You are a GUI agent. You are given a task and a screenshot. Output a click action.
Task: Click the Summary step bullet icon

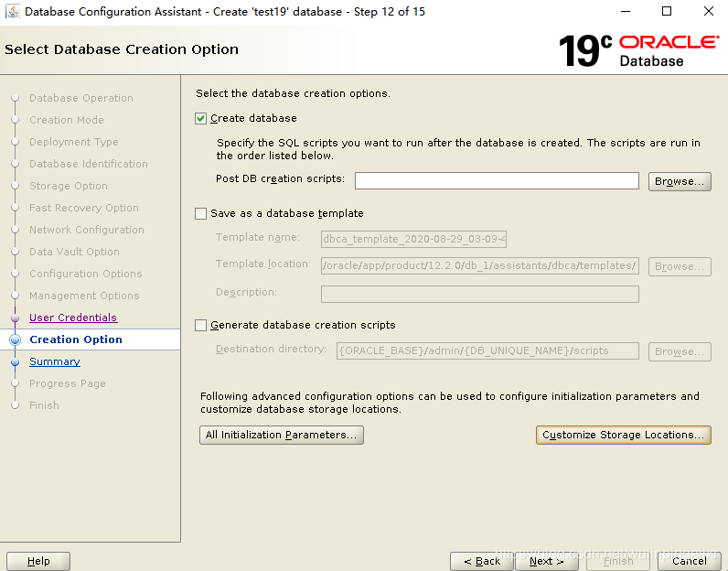[x=16, y=362]
